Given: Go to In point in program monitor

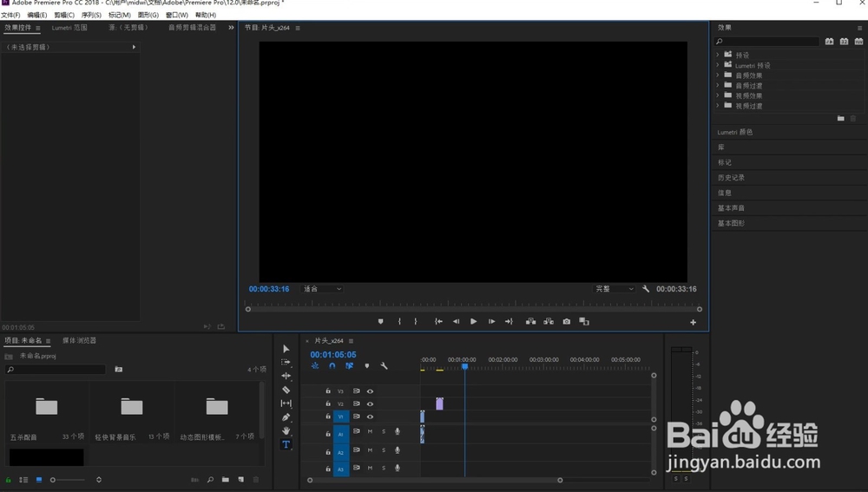Looking at the screenshot, I should pyautogui.click(x=438, y=322).
